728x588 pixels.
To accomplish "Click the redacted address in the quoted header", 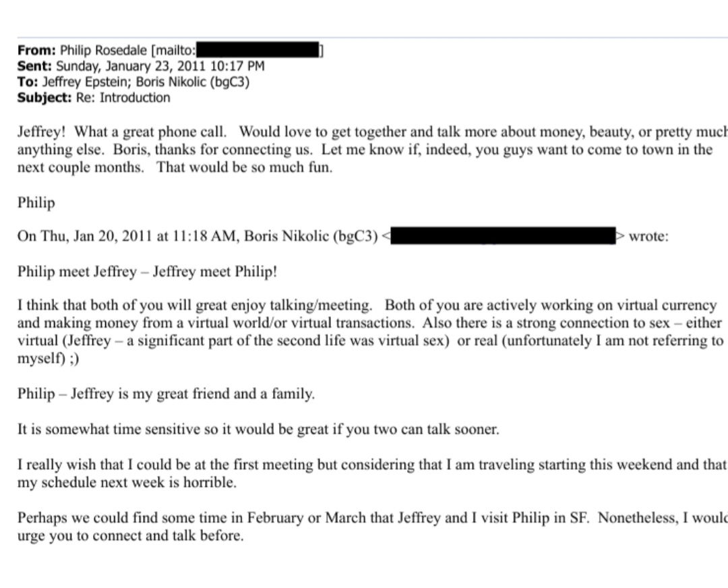I will coord(504,237).
